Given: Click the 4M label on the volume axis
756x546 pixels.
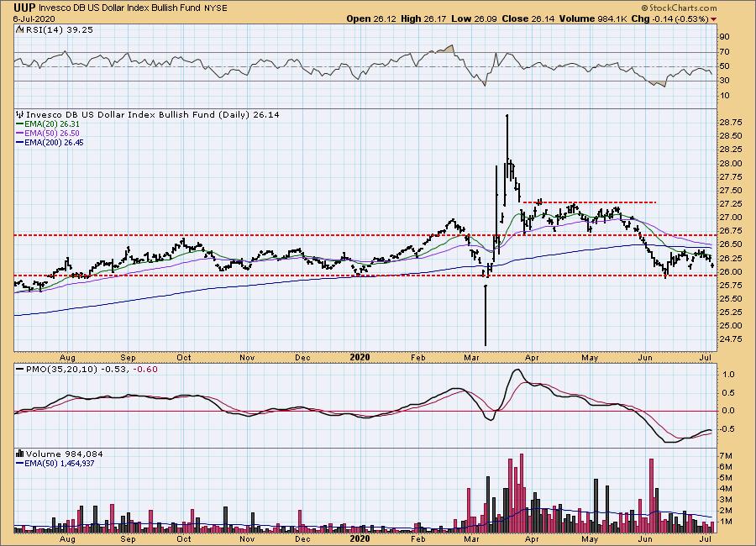Looking at the screenshot, I should [726, 489].
